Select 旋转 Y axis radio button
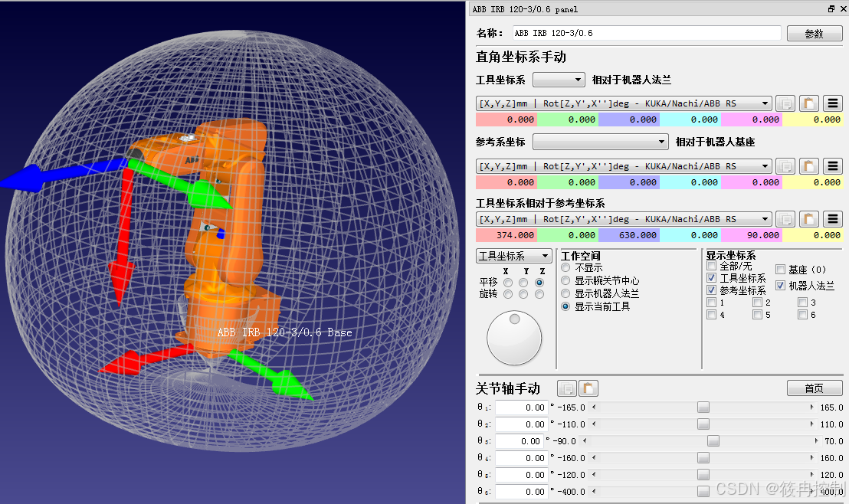This screenshot has width=849, height=504. [523, 294]
